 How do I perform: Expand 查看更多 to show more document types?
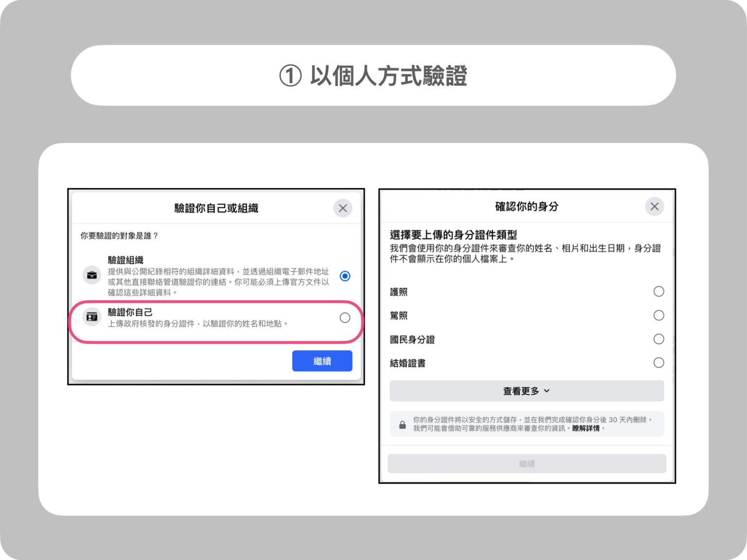526,390
